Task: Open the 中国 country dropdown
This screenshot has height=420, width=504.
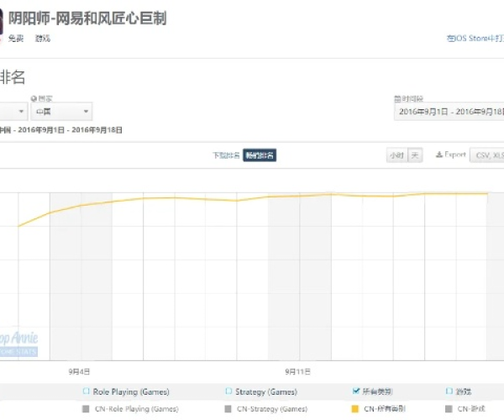Action: [61, 112]
